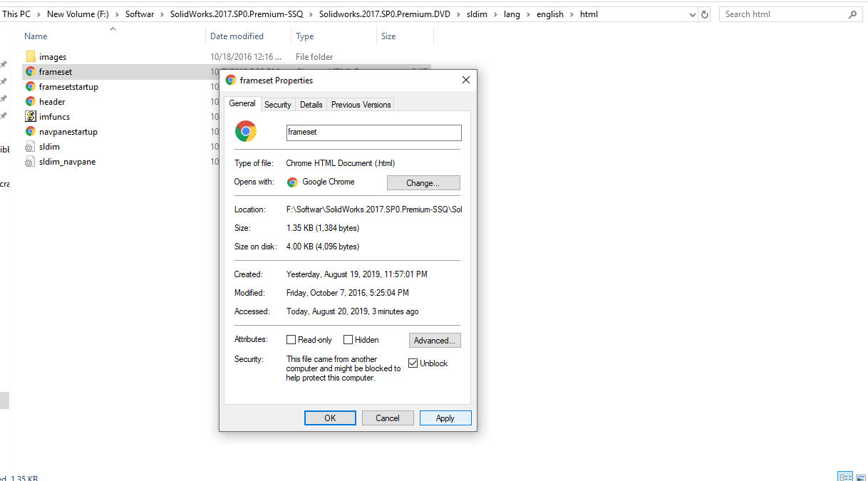Click 'New Volume (F:)' in address path
868x481 pixels.
[78, 14]
